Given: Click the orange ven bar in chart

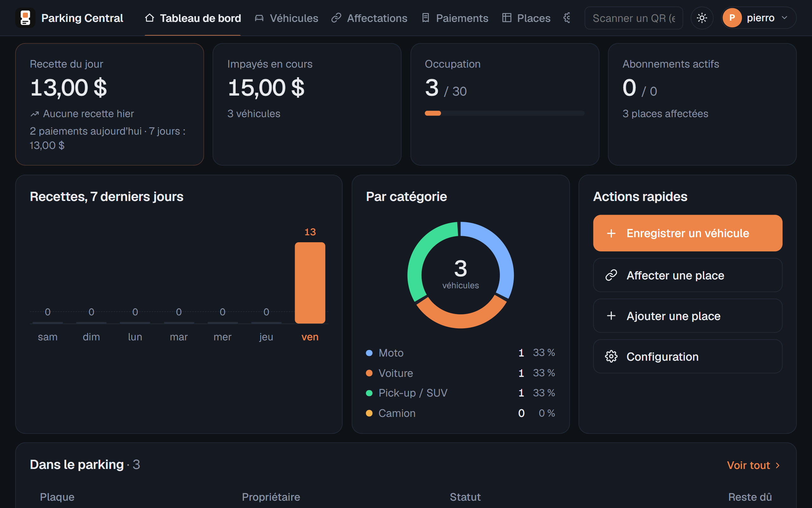Looking at the screenshot, I should (310, 283).
